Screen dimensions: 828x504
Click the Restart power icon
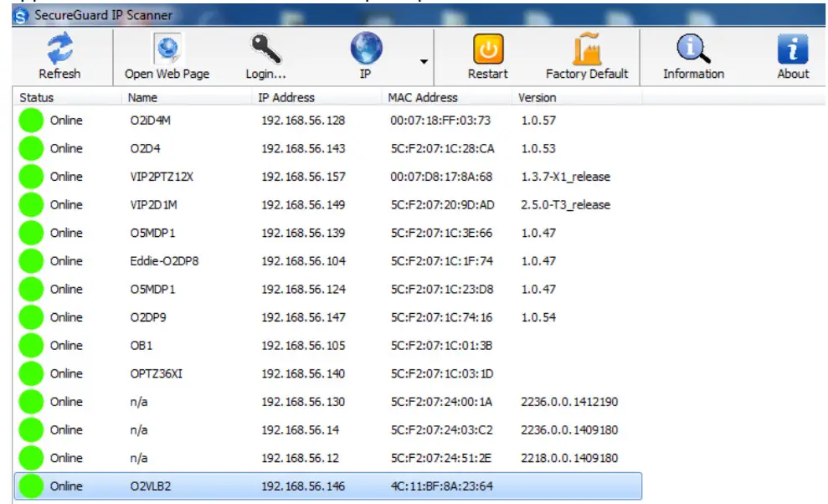(x=488, y=49)
